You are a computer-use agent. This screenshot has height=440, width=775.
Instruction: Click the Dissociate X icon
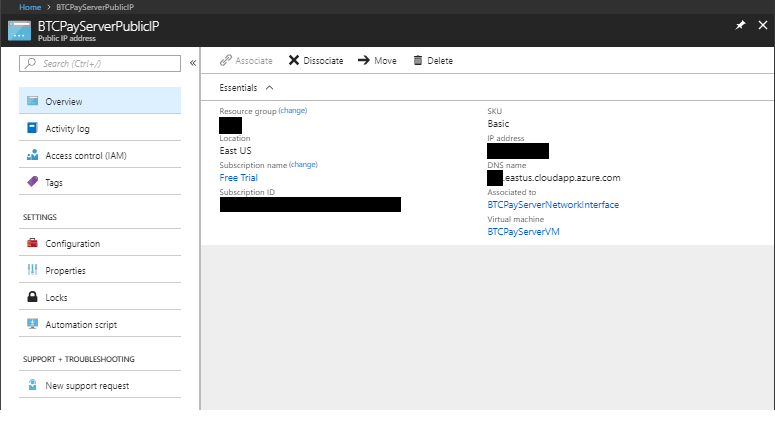pos(294,60)
